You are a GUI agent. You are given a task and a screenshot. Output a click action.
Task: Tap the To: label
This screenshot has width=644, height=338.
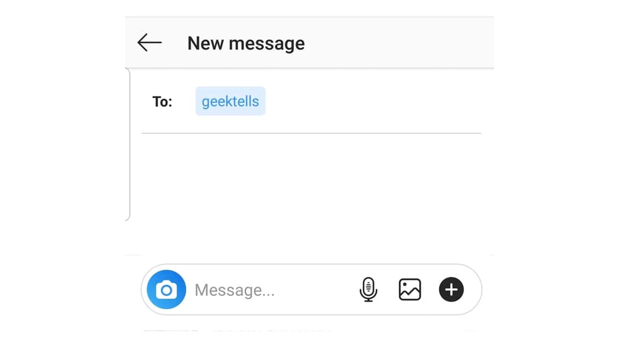[162, 101]
